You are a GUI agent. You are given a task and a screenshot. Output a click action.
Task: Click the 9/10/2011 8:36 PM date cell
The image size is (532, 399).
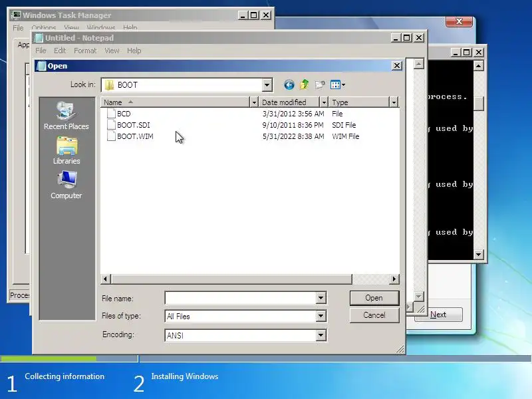point(293,125)
